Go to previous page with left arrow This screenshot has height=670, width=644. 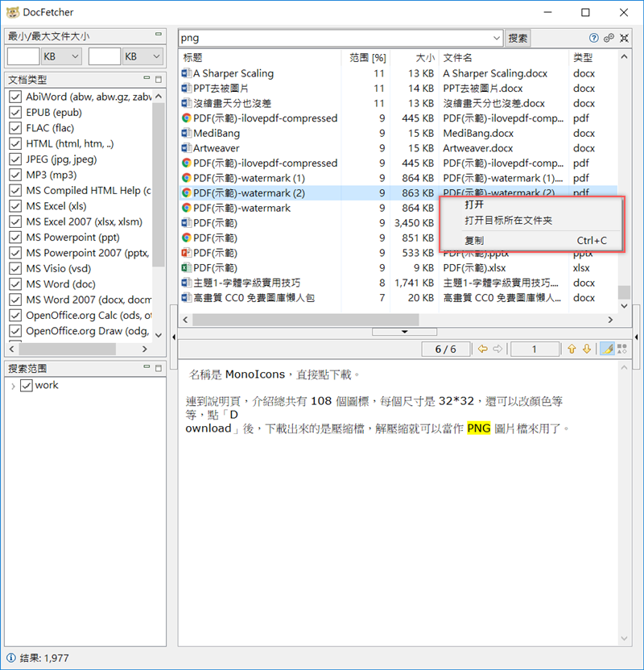click(483, 349)
